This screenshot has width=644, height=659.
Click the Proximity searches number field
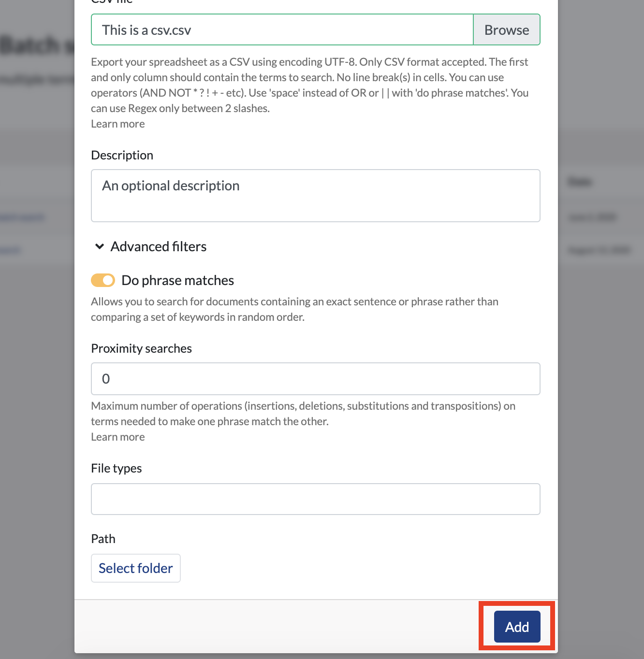316,379
